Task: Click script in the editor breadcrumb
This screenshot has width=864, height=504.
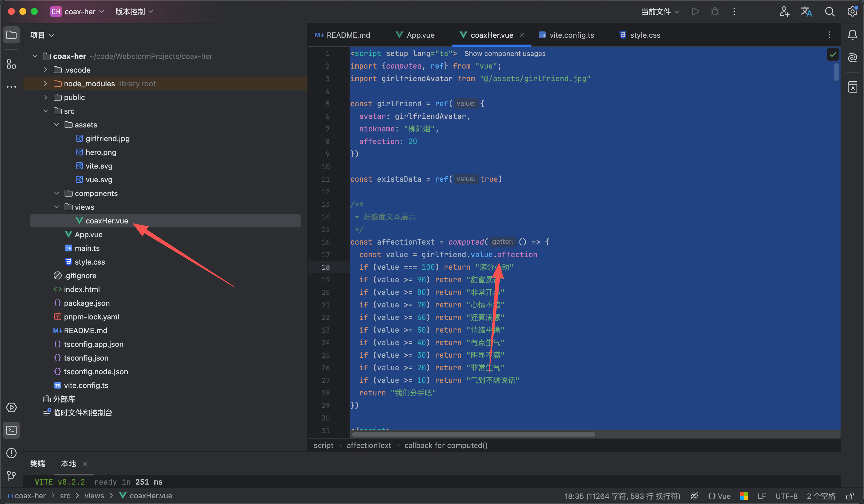Action: tap(323, 445)
